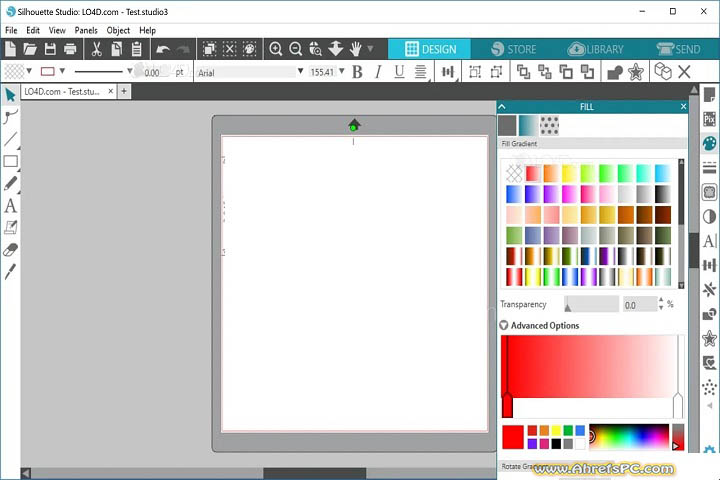Click the Deselect All icon
This screenshot has width=720, height=480.
click(x=229, y=49)
